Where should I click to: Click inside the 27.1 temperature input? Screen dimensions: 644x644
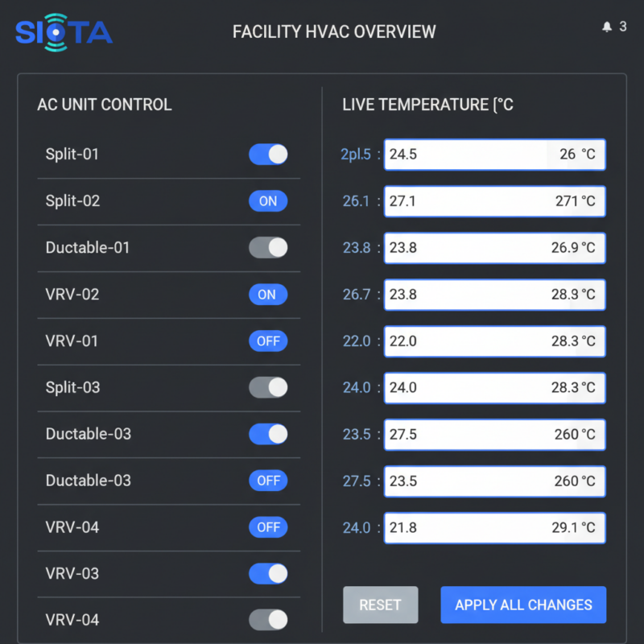[494, 200]
